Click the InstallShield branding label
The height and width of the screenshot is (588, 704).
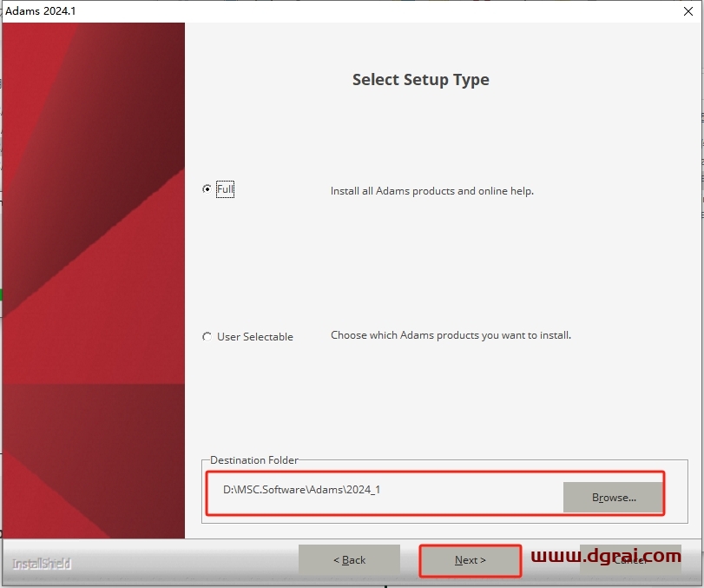[41, 564]
